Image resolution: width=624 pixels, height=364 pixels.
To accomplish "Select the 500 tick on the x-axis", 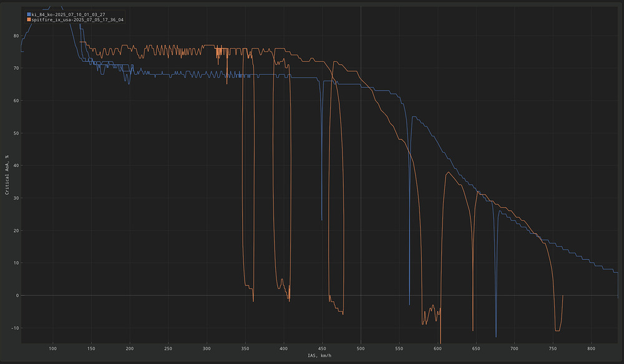I will (361, 348).
